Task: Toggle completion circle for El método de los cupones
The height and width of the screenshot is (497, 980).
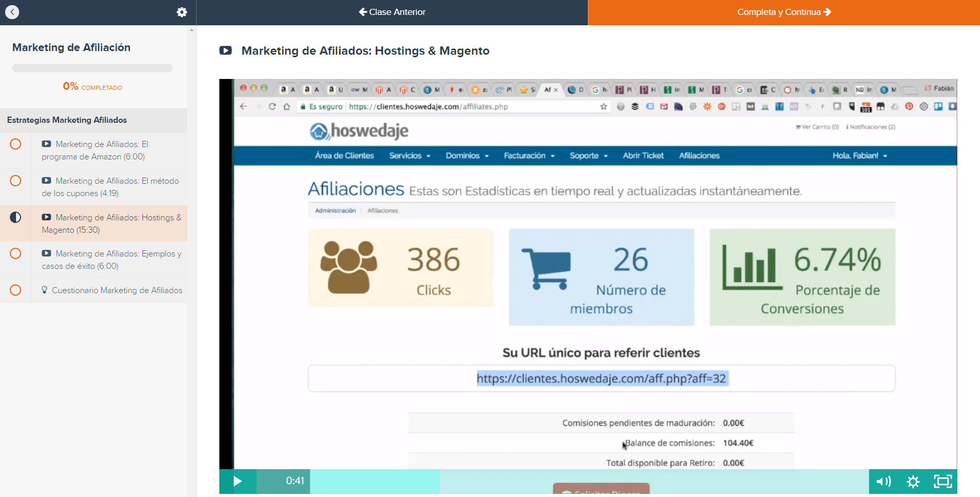Action: [15, 181]
